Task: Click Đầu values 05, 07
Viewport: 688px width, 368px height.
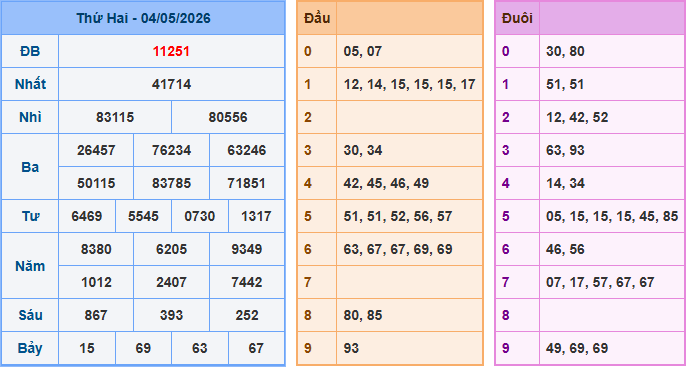Action: point(363,51)
